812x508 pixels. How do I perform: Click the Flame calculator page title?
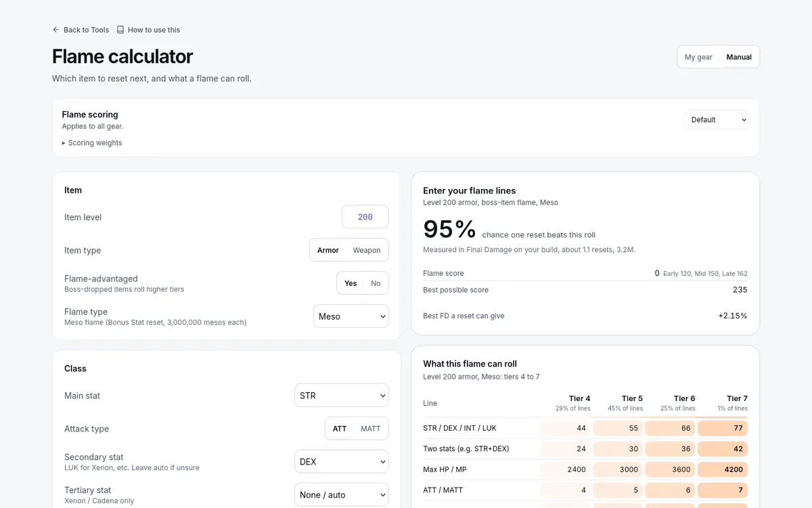pos(122,56)
